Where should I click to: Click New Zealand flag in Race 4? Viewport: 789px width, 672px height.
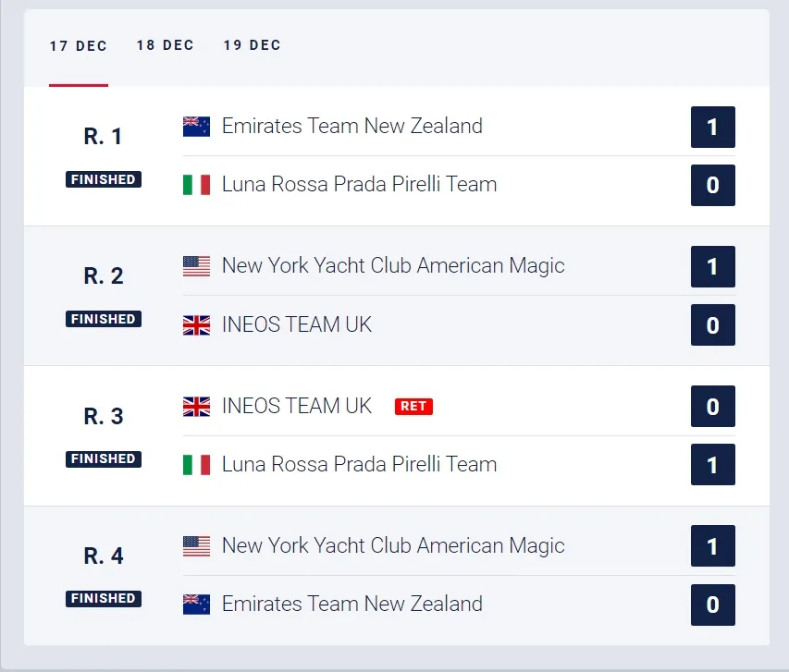point(196,605)
